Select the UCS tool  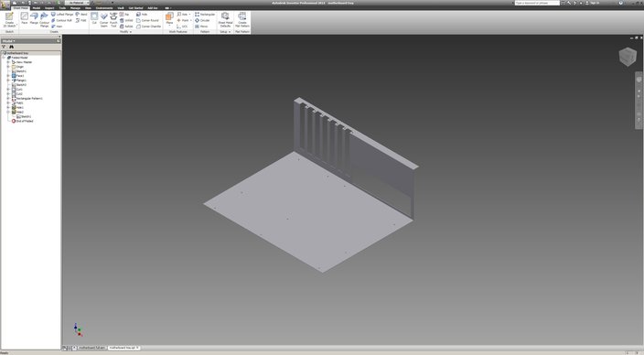click(182, 27)
